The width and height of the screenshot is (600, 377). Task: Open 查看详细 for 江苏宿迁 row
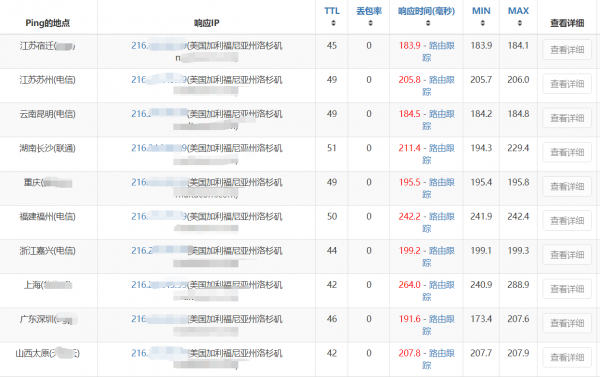pyautogui.click(x=567, y=50)
